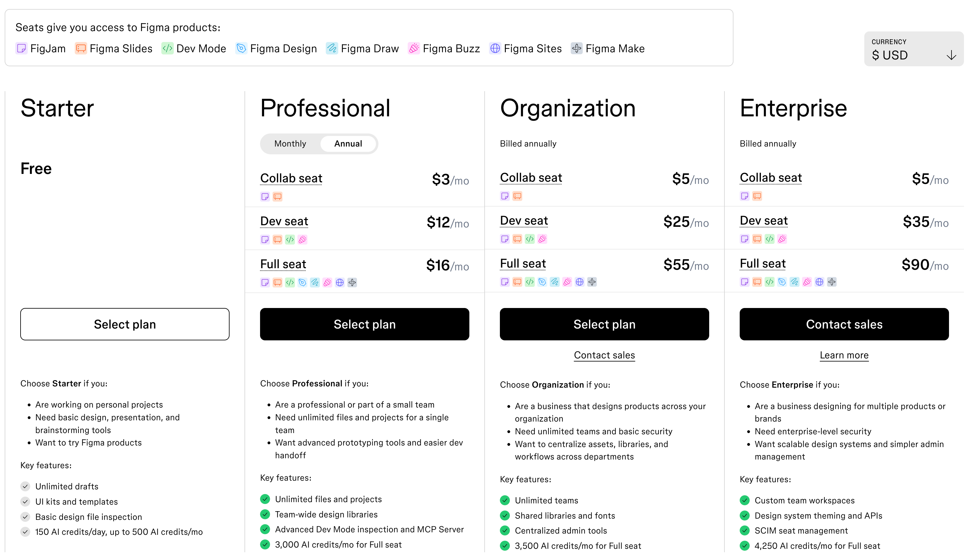The height and width of the screenshot is (560, 968).
Task: Switch billing to Monthly for Professional
Action: pos(290,143)
